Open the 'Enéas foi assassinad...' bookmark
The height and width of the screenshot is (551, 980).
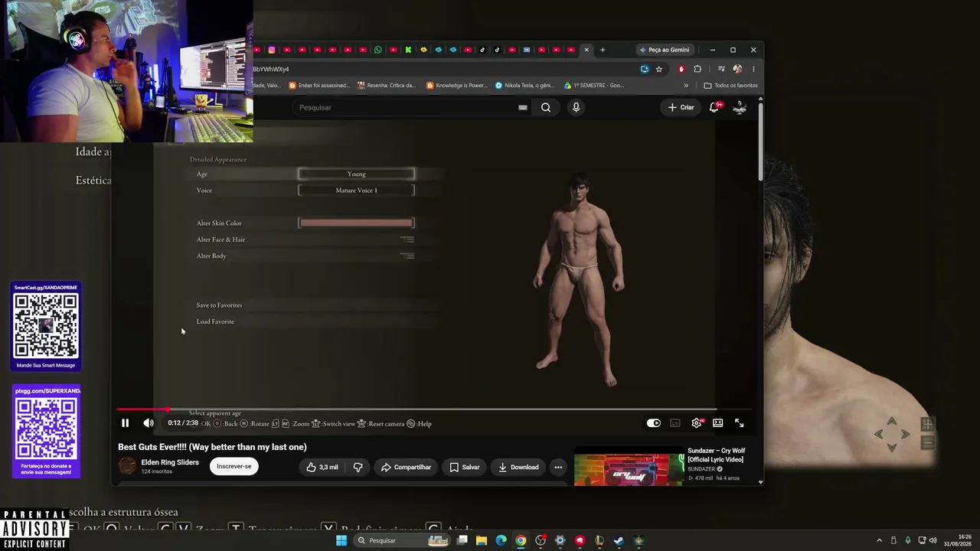coord(318,86)
